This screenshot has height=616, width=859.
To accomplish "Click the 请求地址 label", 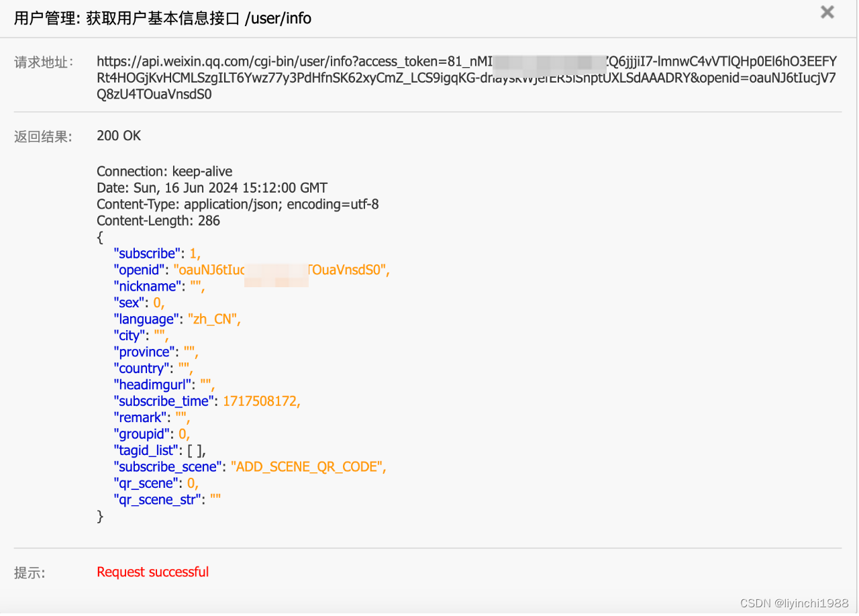I will pos(44,62).
